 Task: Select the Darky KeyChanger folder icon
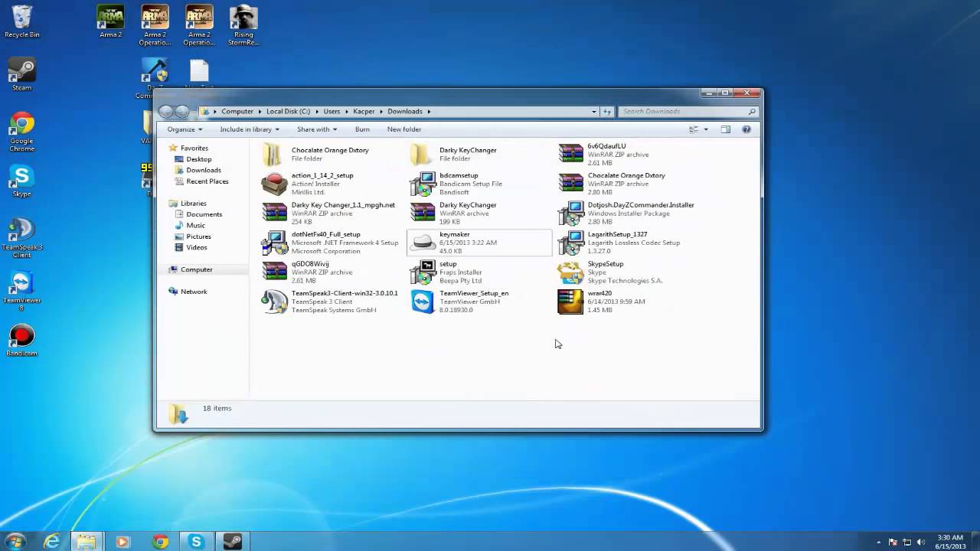[x=420, y=154]
